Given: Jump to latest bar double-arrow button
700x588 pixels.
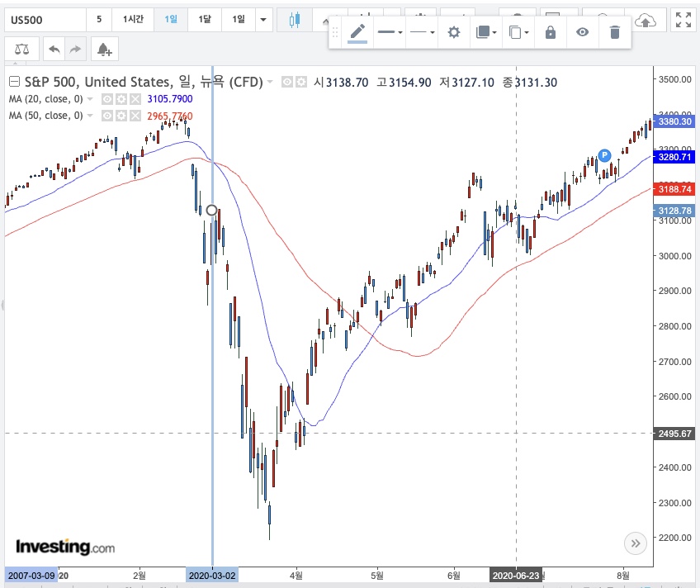Looking at the screenshot, I should pos(636,543).
